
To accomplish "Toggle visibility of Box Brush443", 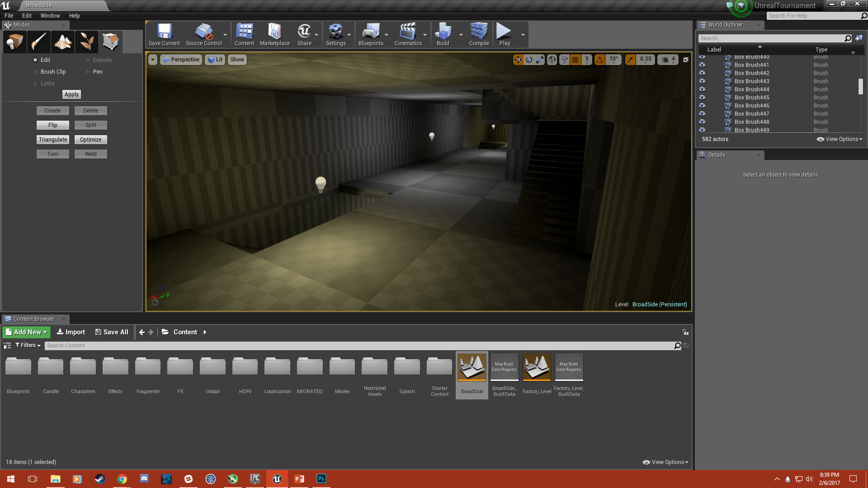I will pyautogui.click(x=702, y=81).
